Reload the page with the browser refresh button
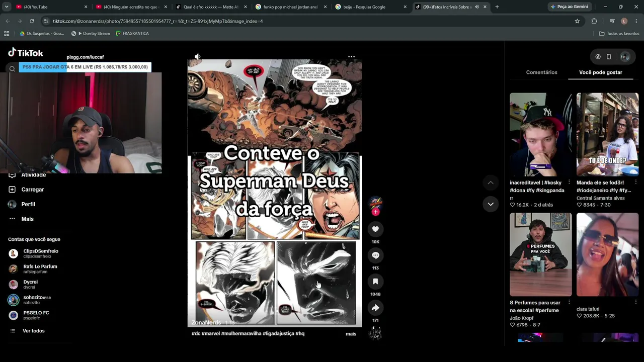This screenshot has width=644, height=362. (32, 21)
